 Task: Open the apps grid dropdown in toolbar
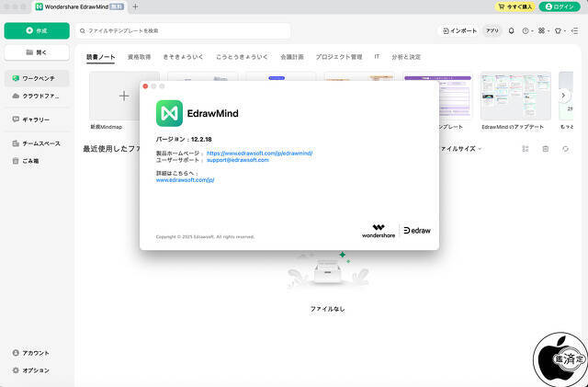pos(543,30)
